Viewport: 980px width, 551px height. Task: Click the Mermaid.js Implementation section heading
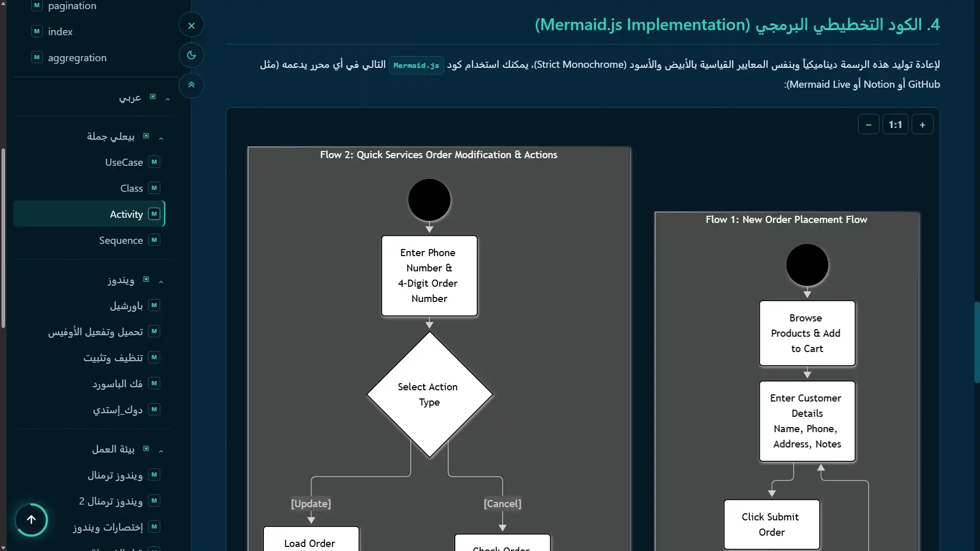click(x=737, y=24)
